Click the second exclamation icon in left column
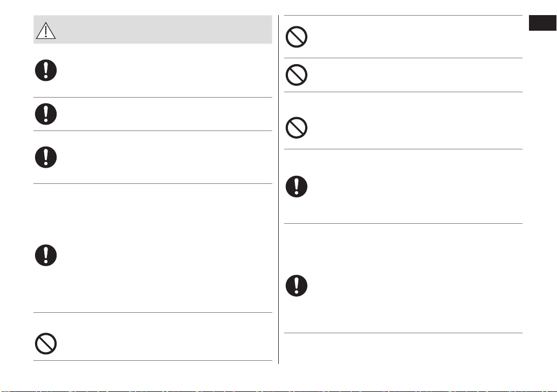 click(46, 114)
